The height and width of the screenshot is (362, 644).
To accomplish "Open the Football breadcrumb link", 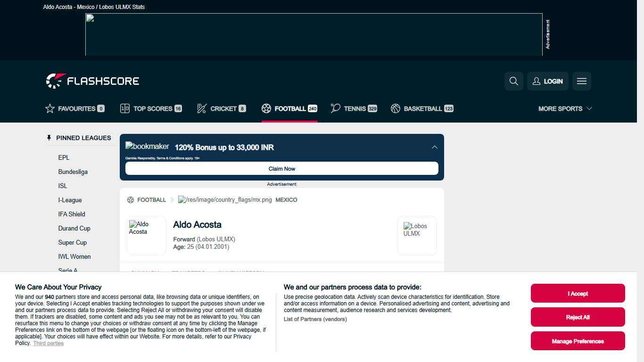I will click(151, 200).
